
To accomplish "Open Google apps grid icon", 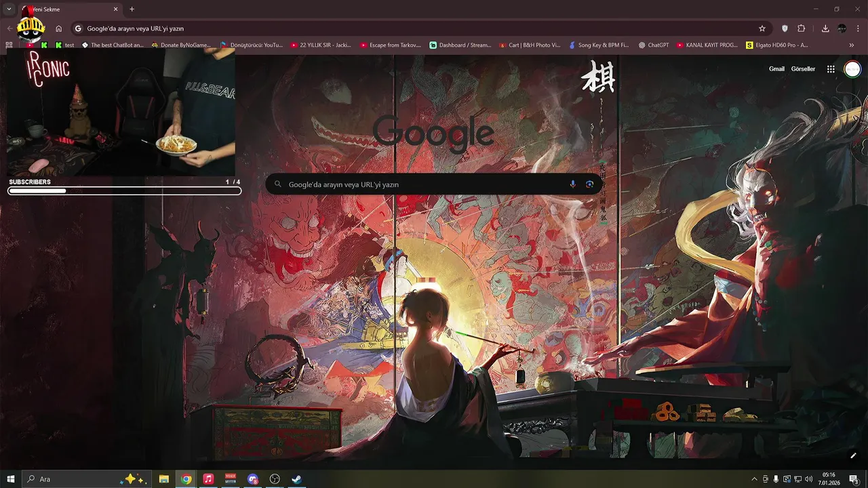I will [x=831, y=69].
